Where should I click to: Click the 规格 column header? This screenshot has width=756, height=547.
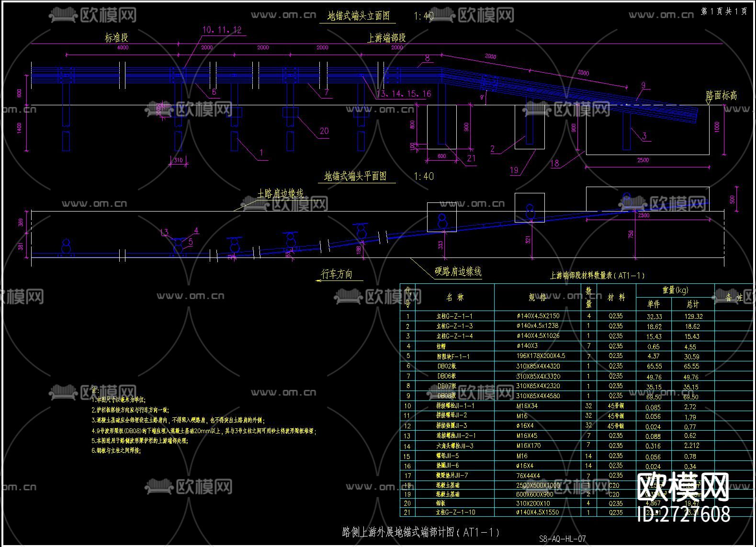click(537, 297)
